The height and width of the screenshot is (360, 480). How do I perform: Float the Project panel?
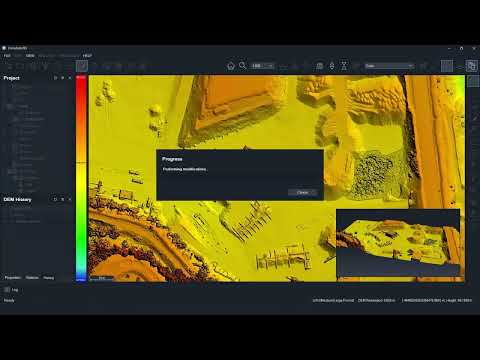click(x=55, y=78)
